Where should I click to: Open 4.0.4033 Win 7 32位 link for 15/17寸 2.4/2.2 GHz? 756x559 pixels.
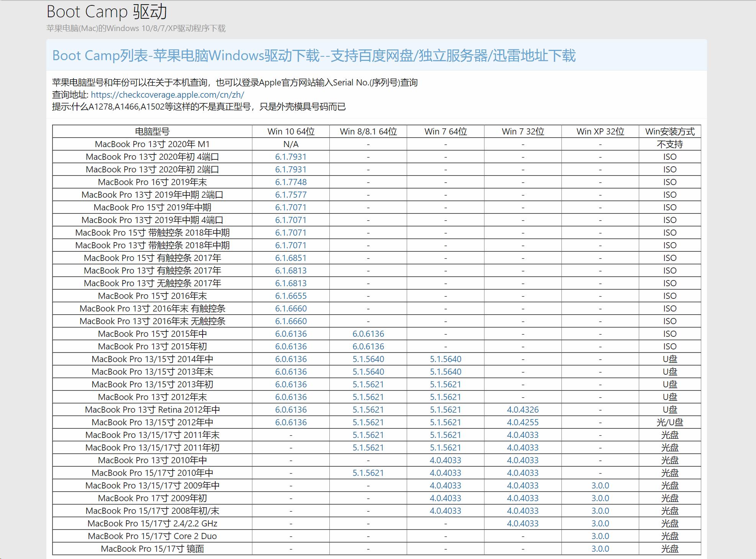(x=523, y=523)
